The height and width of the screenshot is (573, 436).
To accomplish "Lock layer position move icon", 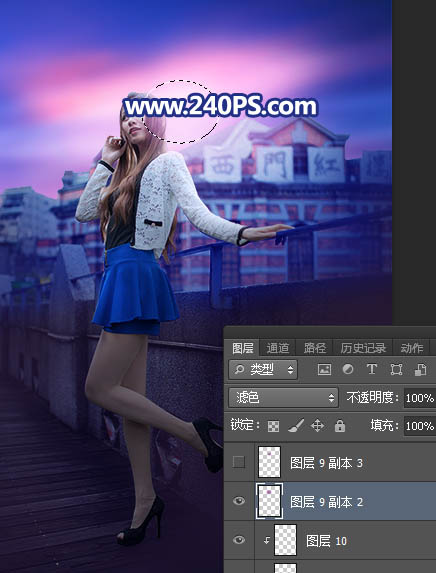I will [x=317, y=426].
